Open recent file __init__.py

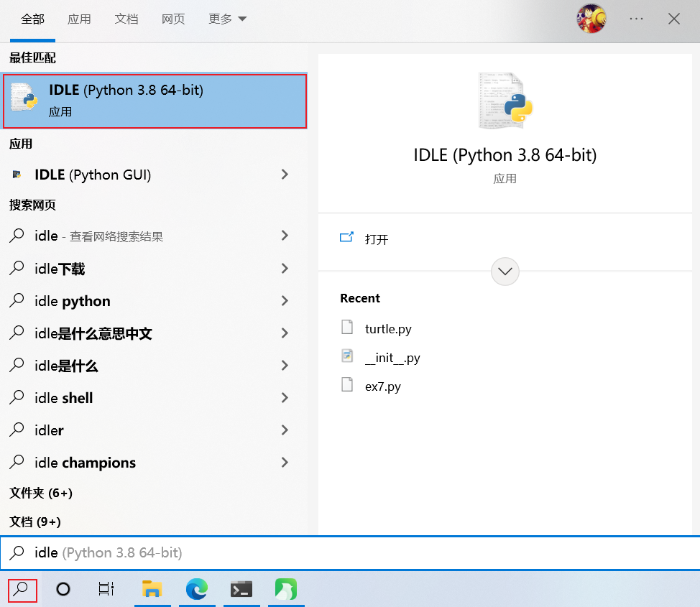pos(392,358)
